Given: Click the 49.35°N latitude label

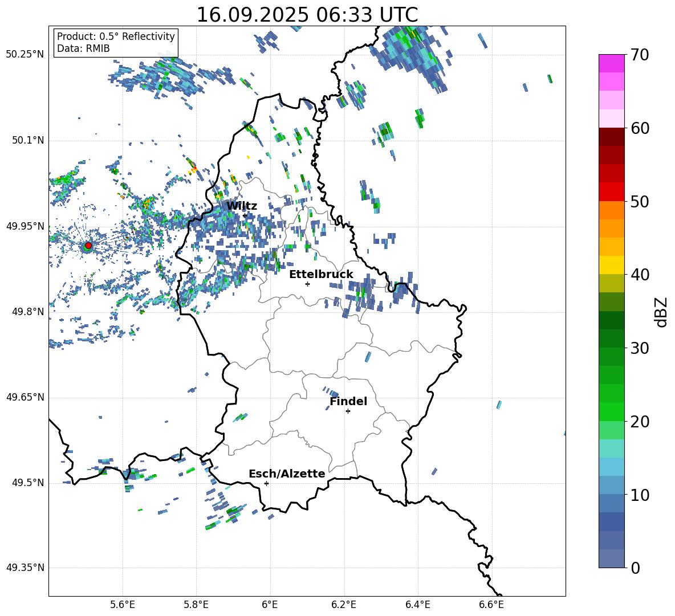Looking at the screenshot, I should tap(25, 568).
